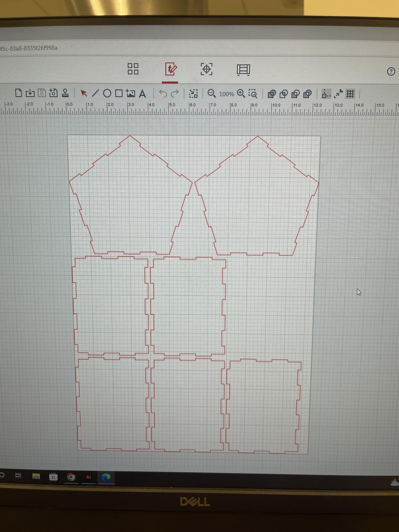Click the second shape-combine icon
The width and height of the screenshot is (399, 532).
click(284, 94)
